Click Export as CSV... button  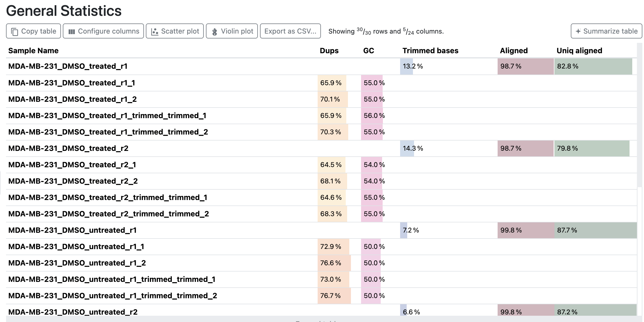(290, 31)
